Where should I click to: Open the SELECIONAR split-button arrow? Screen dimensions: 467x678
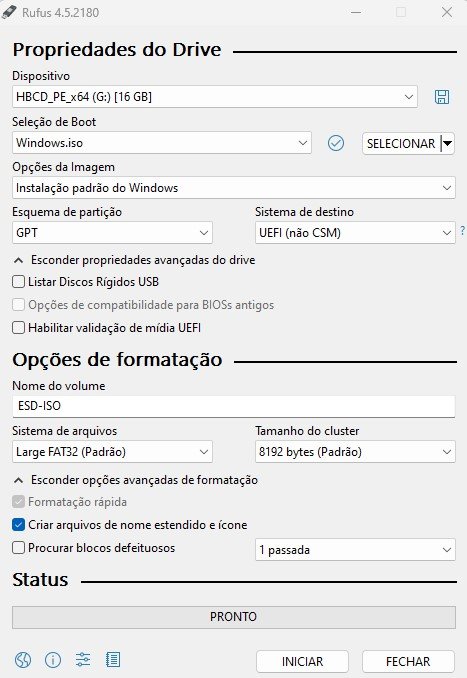(x=448, y=143)
